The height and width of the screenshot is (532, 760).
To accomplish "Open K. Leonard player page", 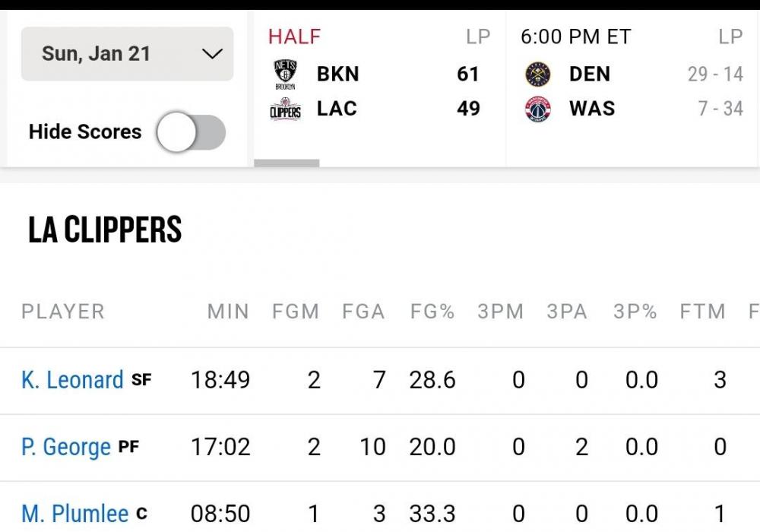I will [x=72, y=380].
